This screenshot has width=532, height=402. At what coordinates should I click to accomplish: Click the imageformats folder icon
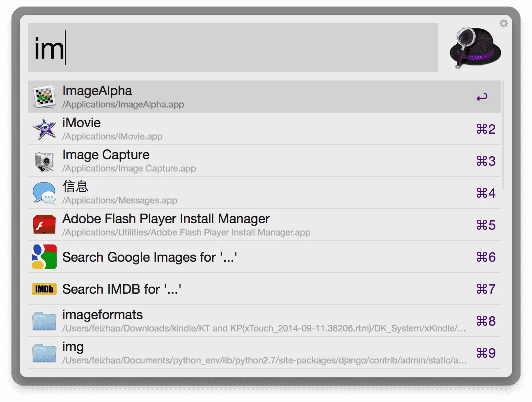(44, 321)
